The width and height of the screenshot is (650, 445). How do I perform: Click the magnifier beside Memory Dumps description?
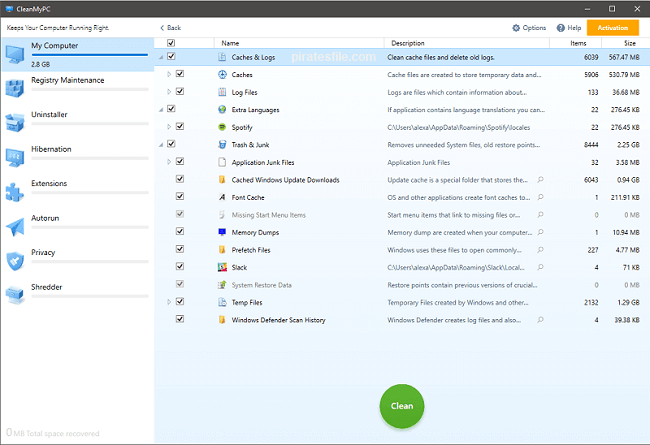(541, 232)
